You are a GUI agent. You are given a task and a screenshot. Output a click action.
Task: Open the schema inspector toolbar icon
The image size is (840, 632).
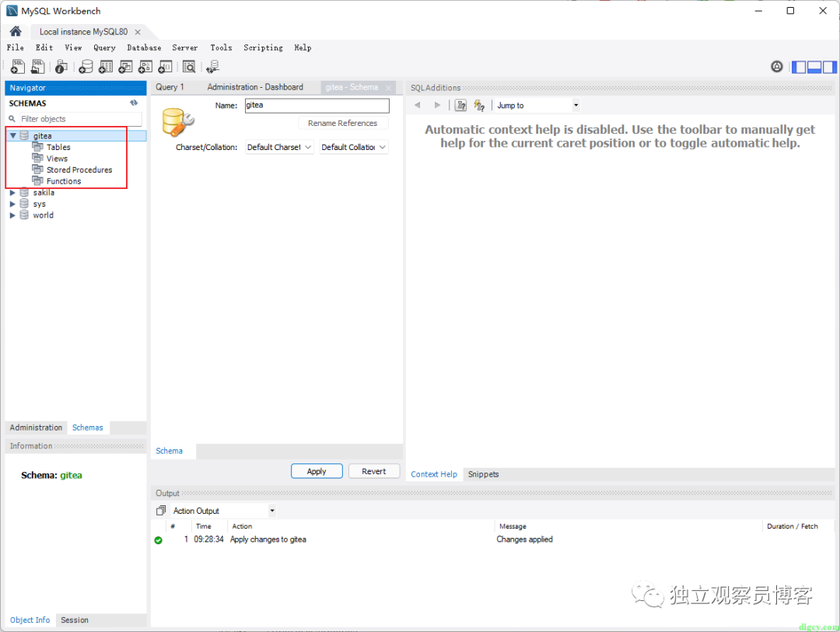(x=61, y=66)
